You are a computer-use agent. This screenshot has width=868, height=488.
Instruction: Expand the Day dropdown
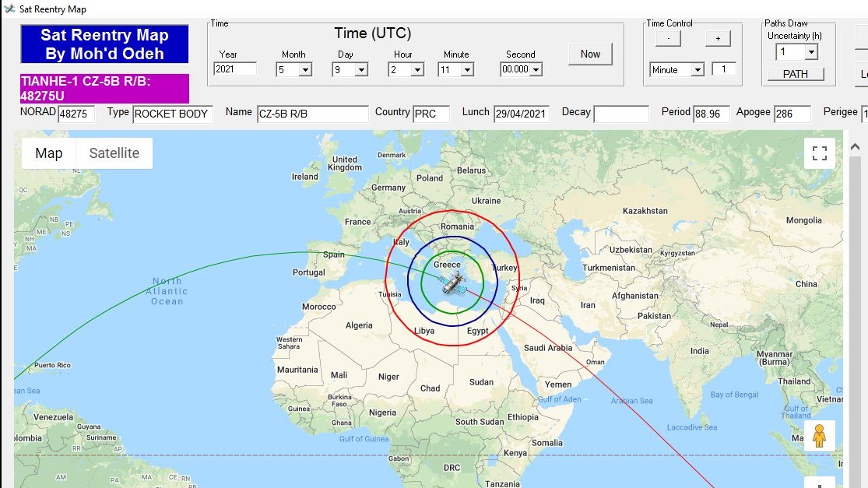(361, 70)
